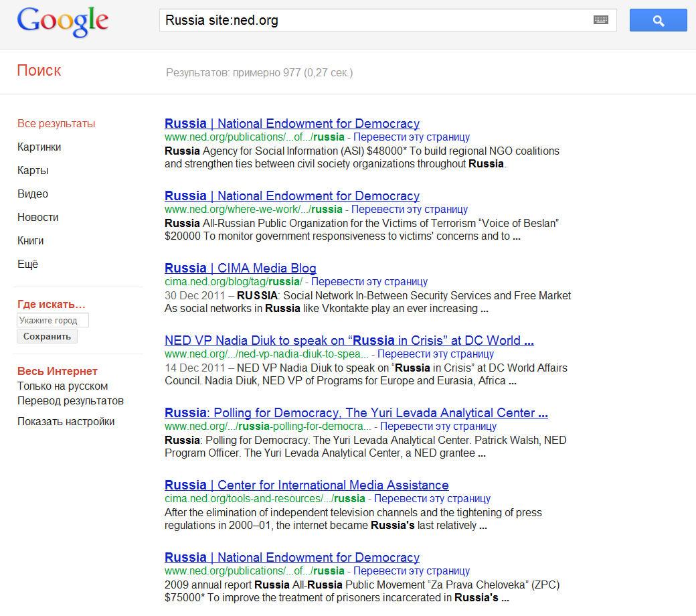Expand 'Показать настройки'

[x=66, y=421]
